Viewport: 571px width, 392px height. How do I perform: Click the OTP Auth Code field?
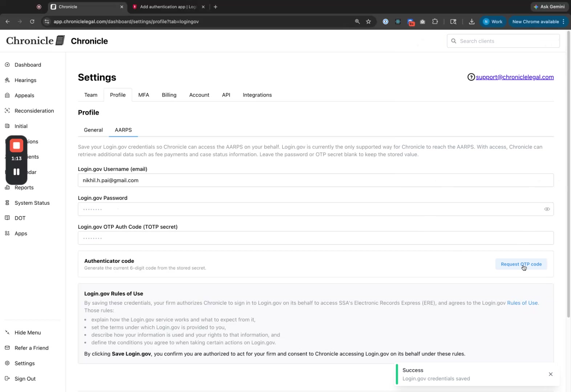tap(316, 238)
